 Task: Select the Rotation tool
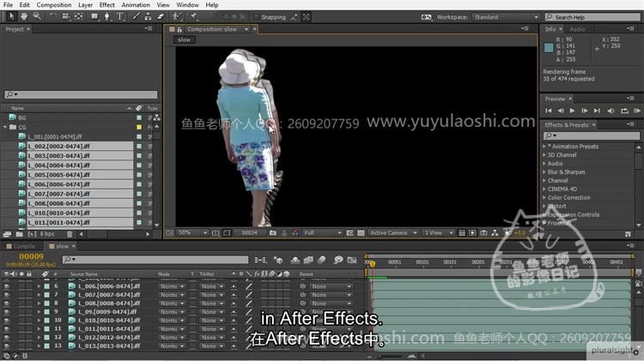pos(53,16)
